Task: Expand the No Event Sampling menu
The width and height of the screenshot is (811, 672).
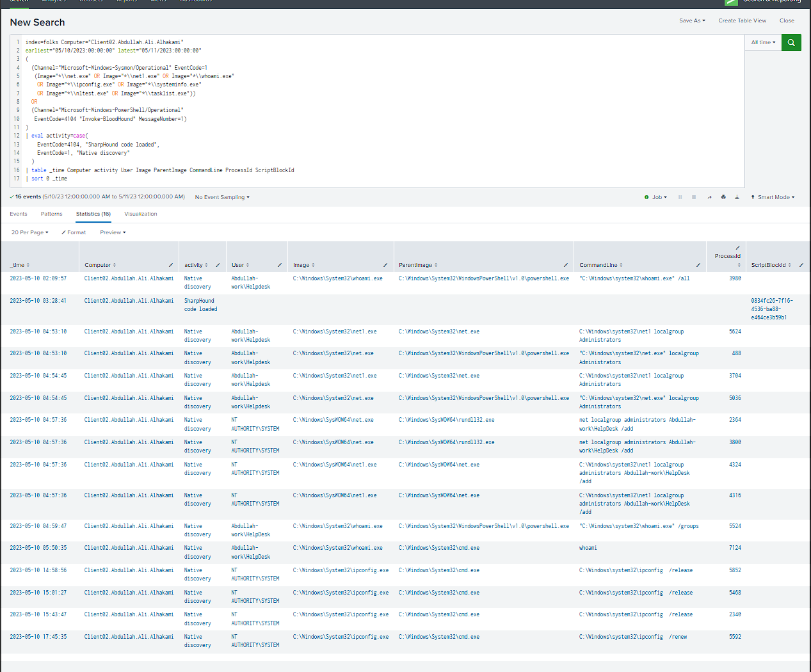Action: click(222, 197)
